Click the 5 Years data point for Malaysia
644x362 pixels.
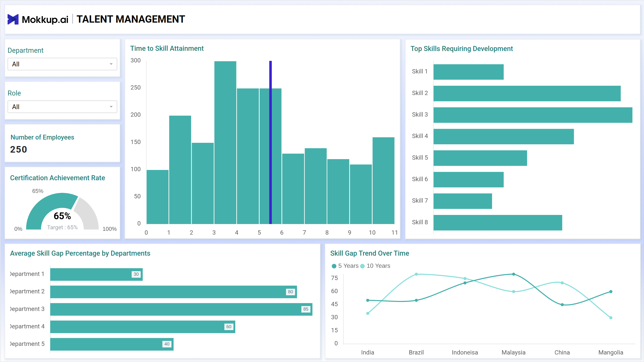click(514, 274)
